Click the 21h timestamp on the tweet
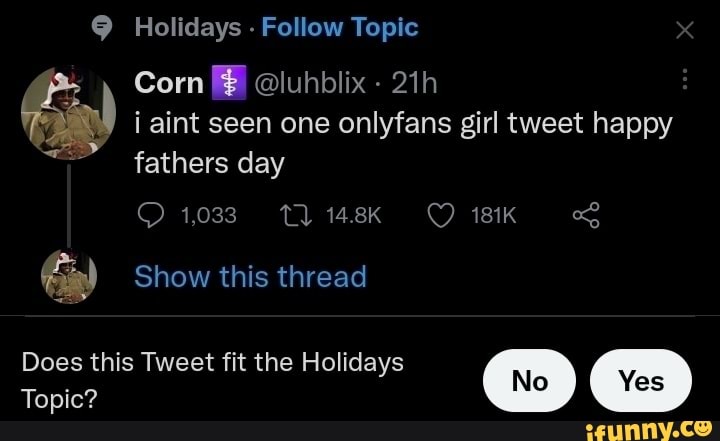This screenshot has height=441, width=720. pos(414,84)
